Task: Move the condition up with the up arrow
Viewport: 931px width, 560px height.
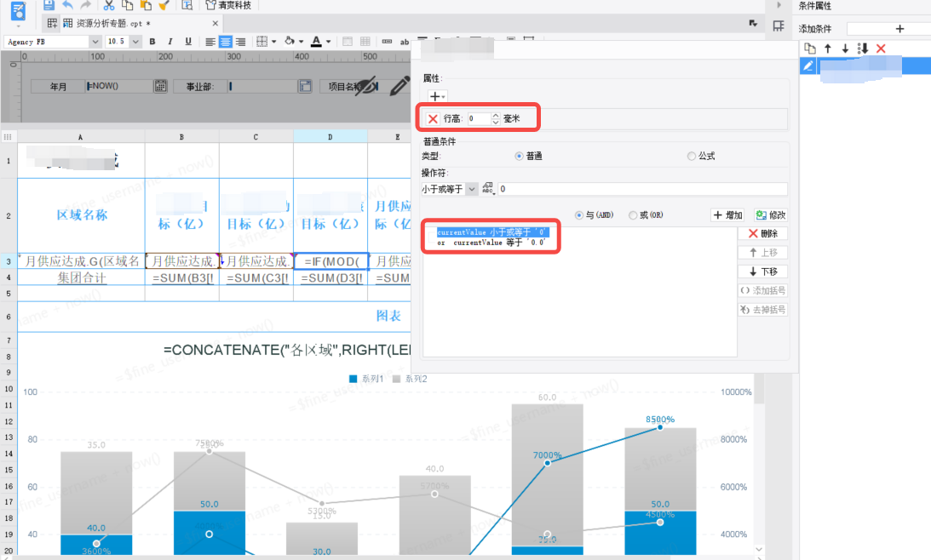Action: pos(828,48)
